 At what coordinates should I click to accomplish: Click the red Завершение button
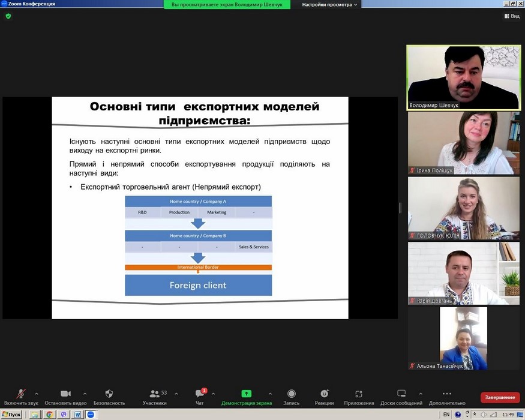(500, 397)
